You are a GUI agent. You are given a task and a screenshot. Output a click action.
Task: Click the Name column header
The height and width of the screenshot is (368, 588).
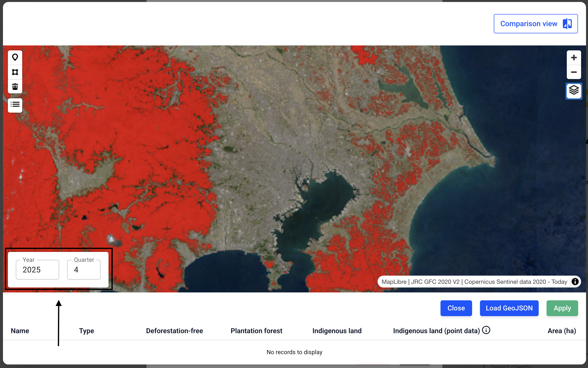click(20, 331)
